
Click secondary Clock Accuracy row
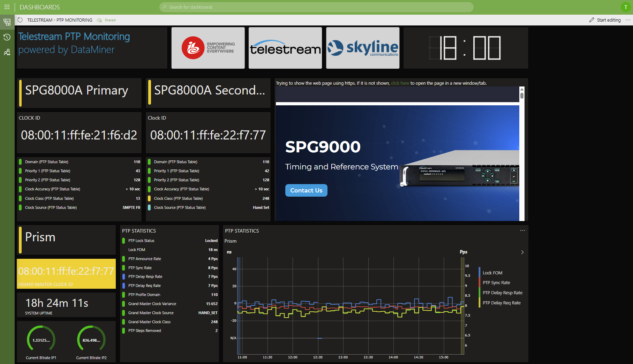tap(209, 189)
